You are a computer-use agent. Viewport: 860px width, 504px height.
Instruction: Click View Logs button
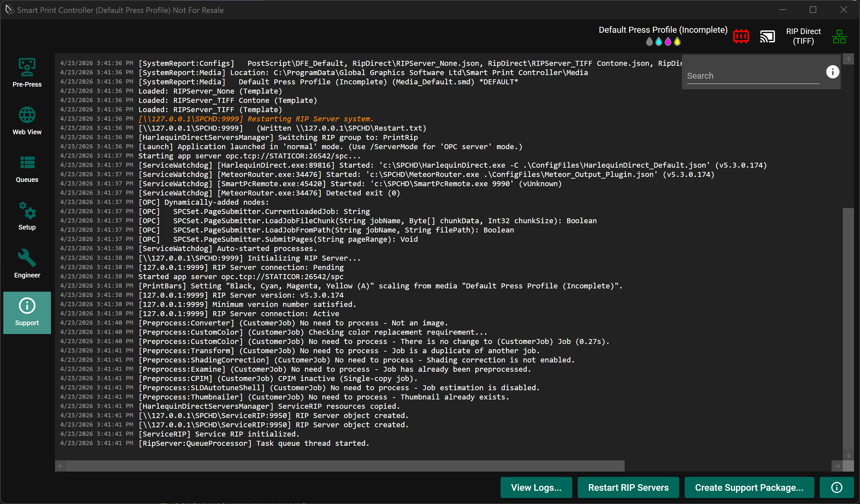tap(536, 488)
